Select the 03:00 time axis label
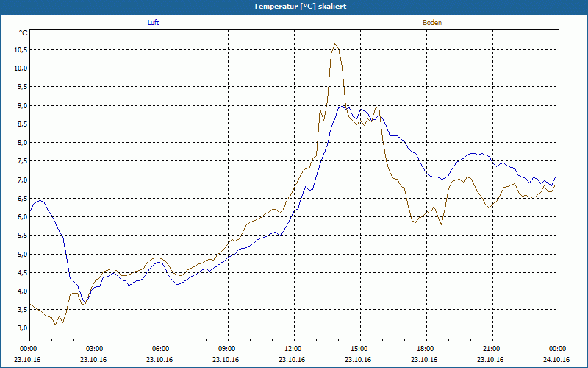The height and width of the screenshot is (368, 588). pyautogui.click(x=96, y=349)
